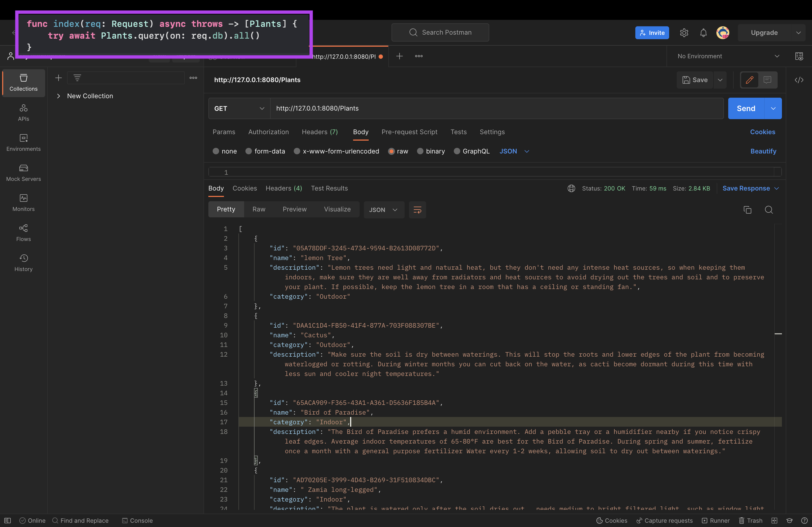This screenshot has height=527, width=812.
Task: Open the Mock Servers panel
Action: point(23,172)
